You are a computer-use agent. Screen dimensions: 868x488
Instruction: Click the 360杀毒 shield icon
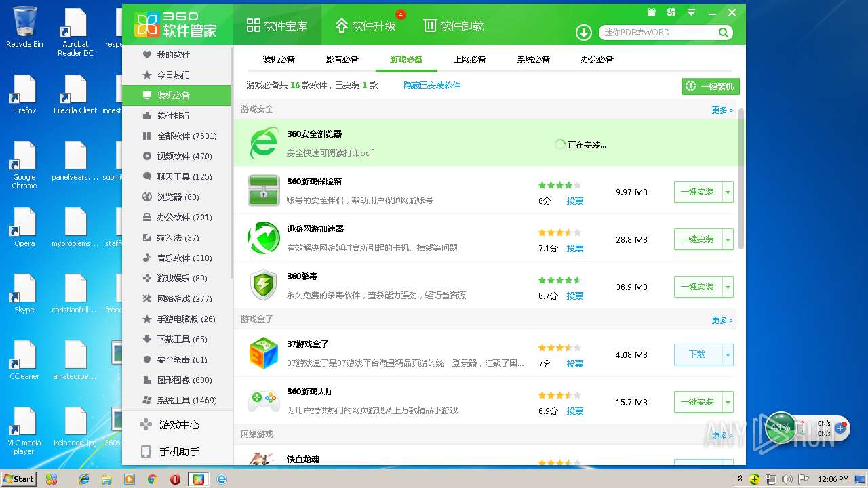pos(264,285)
